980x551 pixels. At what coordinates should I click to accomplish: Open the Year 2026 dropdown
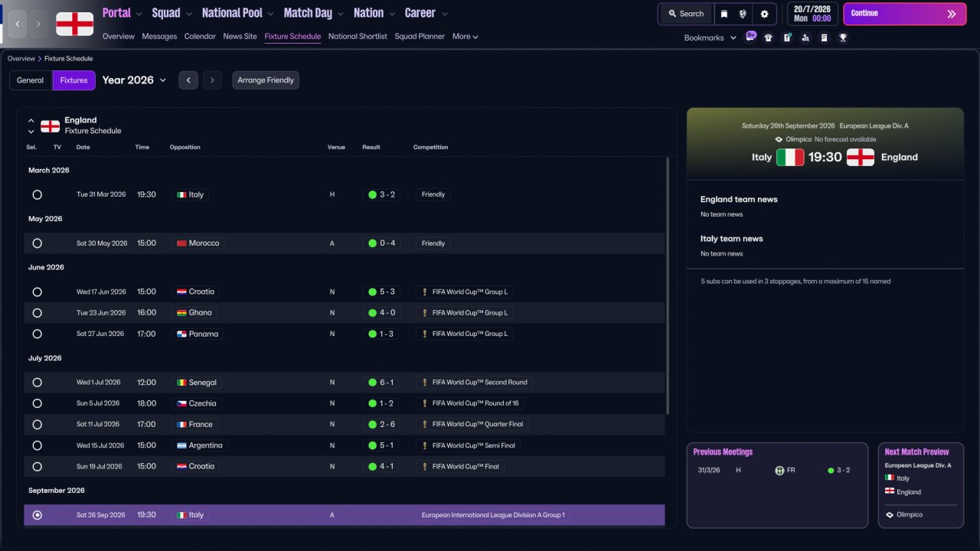click(x=134, y=80)
